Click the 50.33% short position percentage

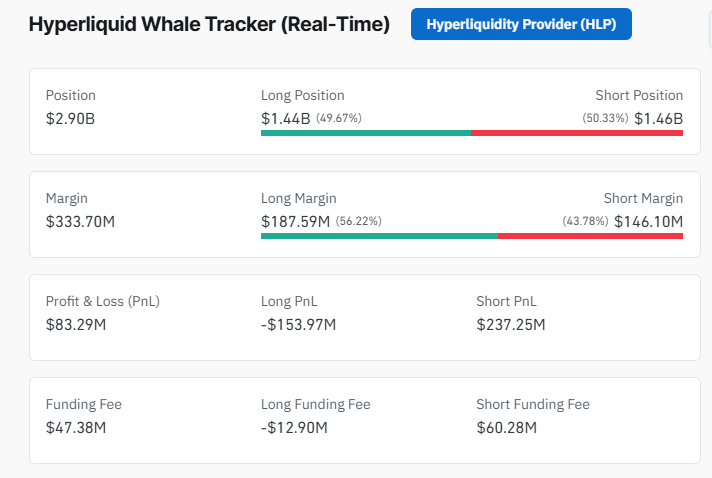point(605,118)
